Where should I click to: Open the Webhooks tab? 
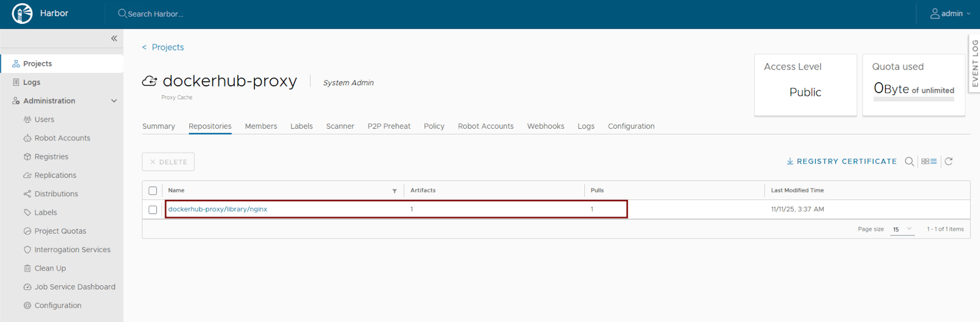(x=546, y=126)
